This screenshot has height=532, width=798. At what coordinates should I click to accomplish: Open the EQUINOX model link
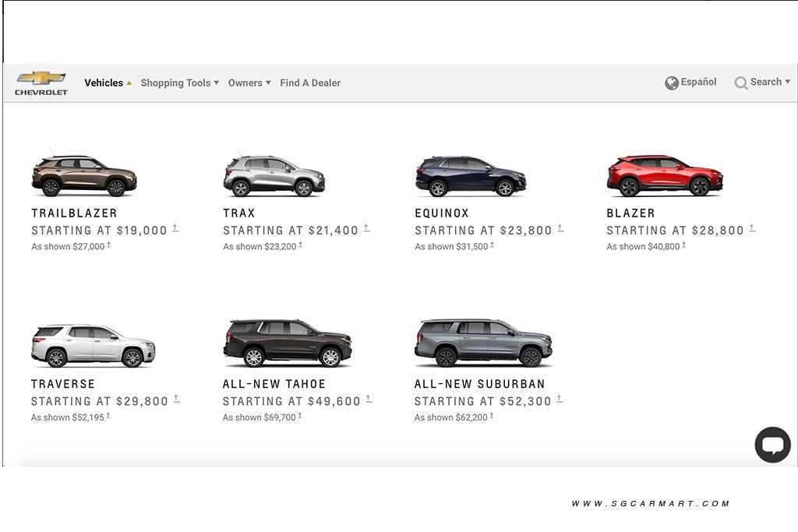[442, 213]
